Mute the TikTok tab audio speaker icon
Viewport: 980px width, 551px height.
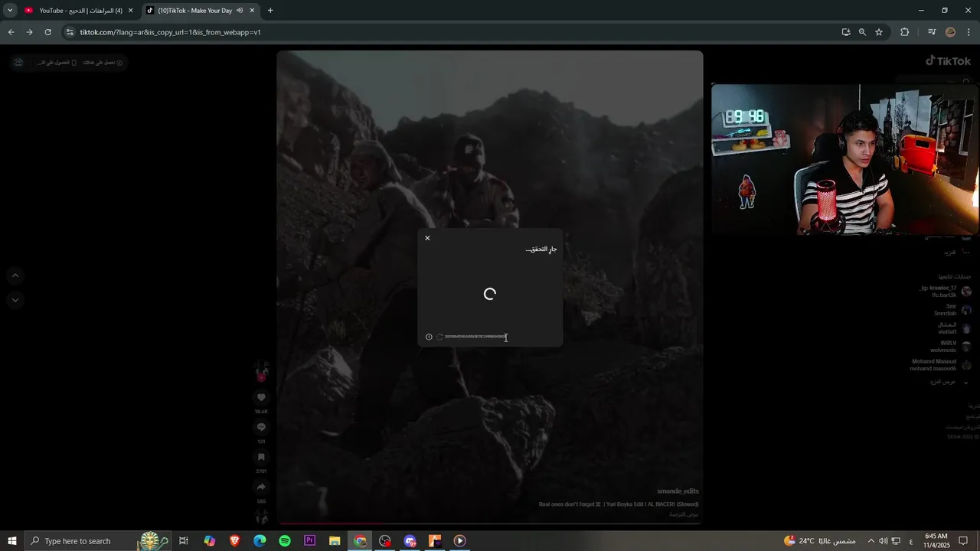click(x=240, y=11)
